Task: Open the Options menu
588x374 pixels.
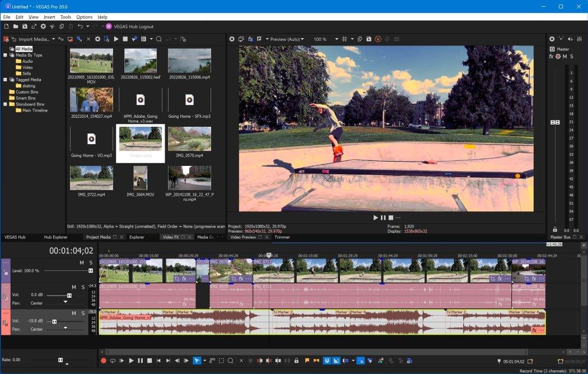Action: point(84,17)
